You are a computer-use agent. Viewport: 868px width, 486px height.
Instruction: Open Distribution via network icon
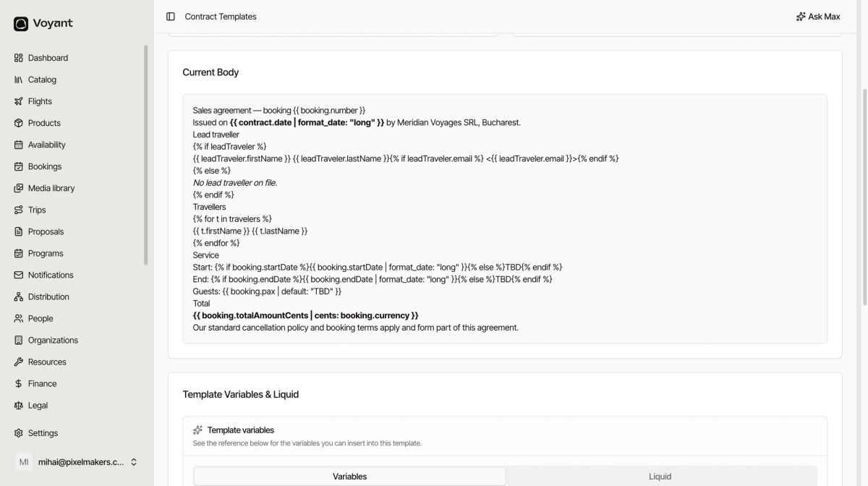[19, 297]
